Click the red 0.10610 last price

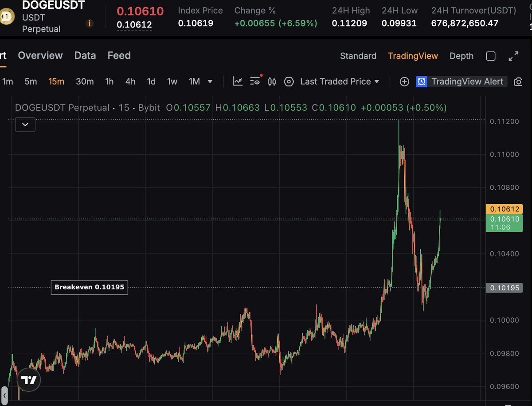coord(140,11)
